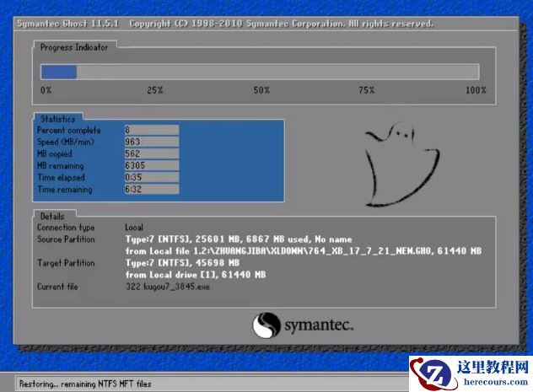Click the 0% progress marker
The image size is (533, 392).
(46, 90)
